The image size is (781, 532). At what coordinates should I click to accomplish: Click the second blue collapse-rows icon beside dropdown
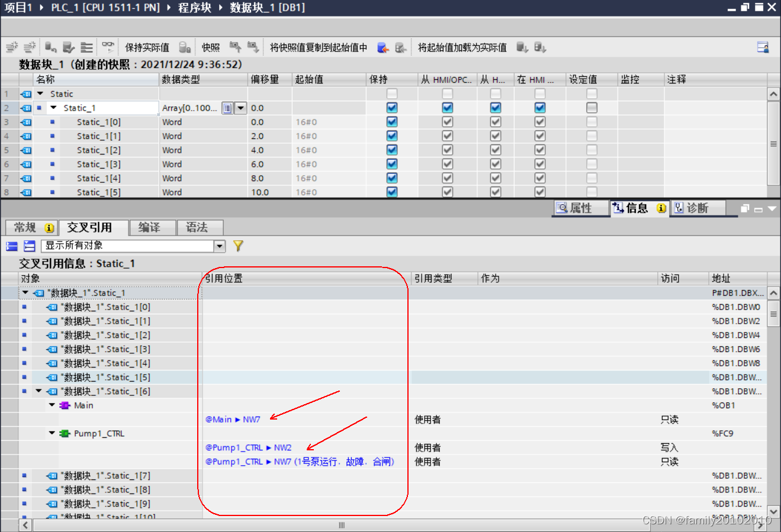click(x=30, y=246)
